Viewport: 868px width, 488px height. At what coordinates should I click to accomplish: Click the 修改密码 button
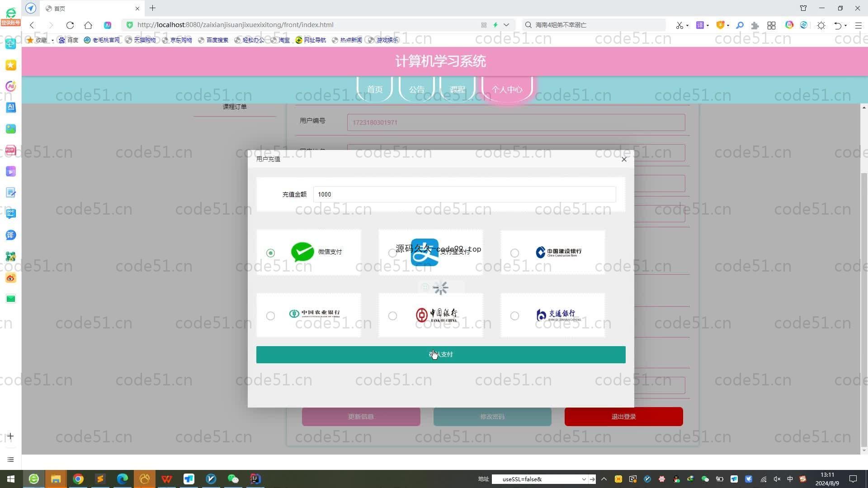tap(492, 417)
